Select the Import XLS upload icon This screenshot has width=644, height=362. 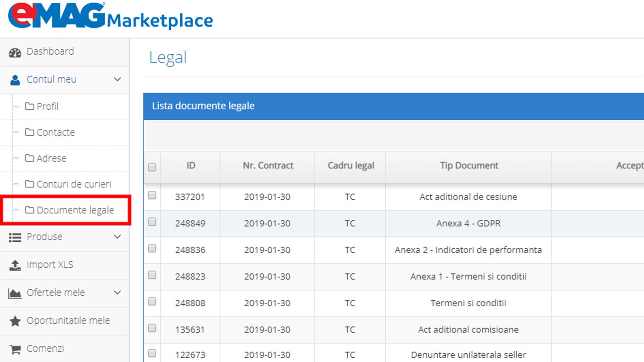click(15, 265)
